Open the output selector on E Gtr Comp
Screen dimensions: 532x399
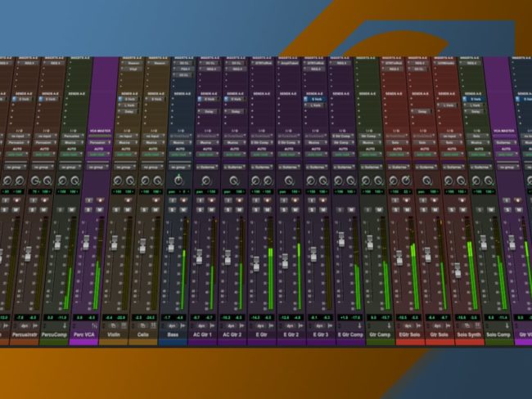(x=342, y=142)
